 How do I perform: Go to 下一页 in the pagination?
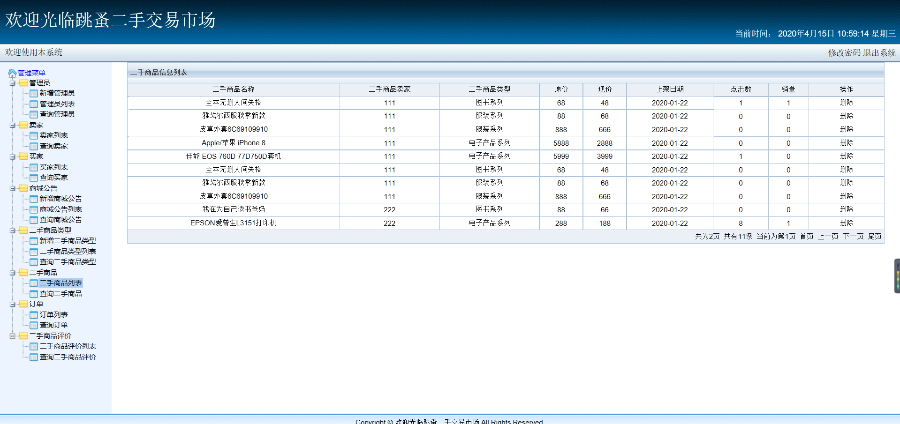point(852,236)
